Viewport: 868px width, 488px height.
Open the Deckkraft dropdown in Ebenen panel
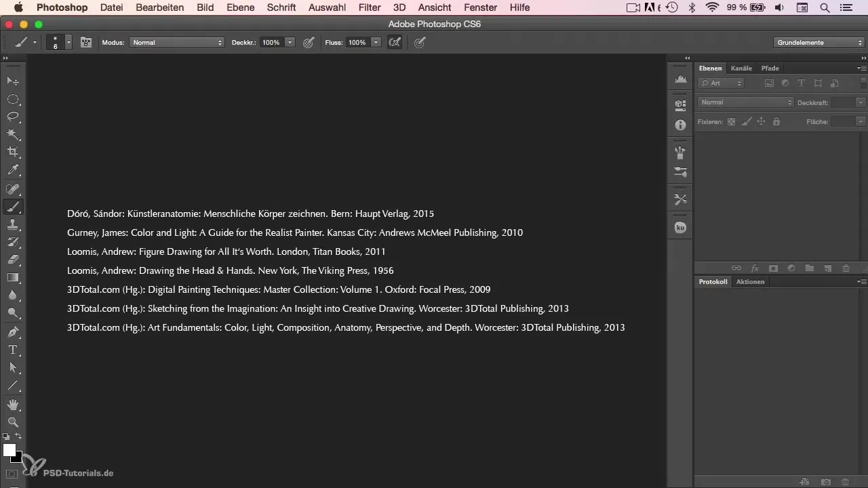(861, 102)
